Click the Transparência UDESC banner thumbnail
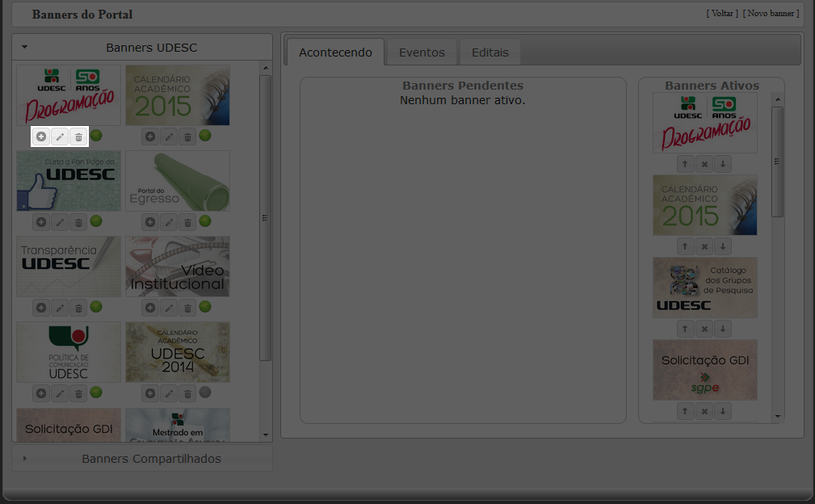This screenshot has width=815, height=504. (x=69, y=267)
